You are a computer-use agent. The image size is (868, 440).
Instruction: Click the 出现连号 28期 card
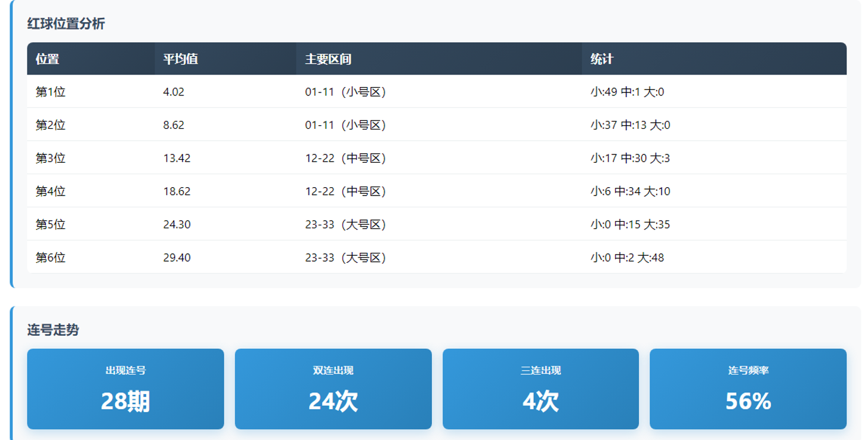125,389
